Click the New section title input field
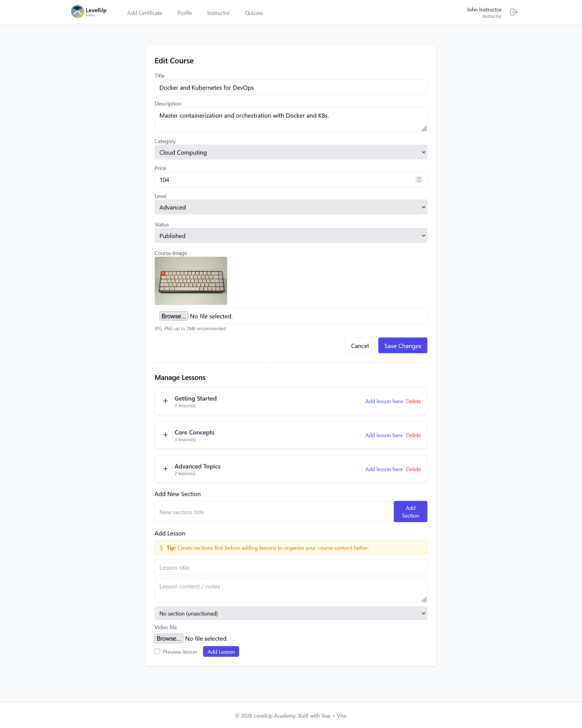Image resolution: width=582 pixels, height=728 pixels. coord(273,512)
